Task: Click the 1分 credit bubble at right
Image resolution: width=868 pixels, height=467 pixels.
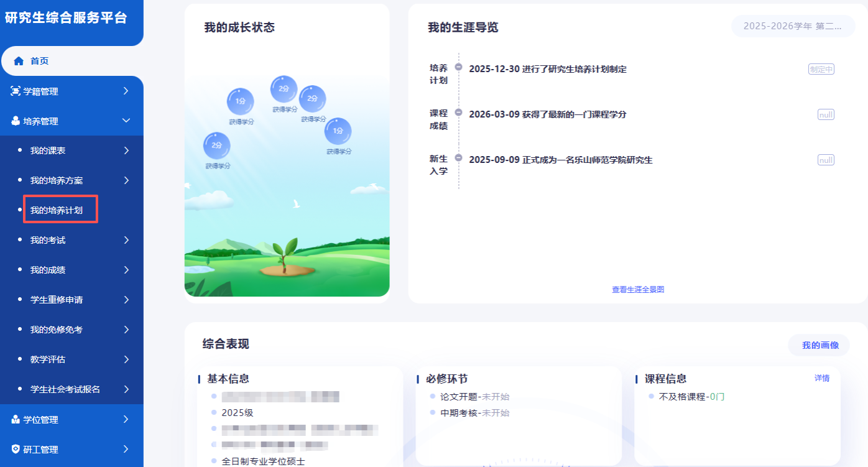Action: 338,131
